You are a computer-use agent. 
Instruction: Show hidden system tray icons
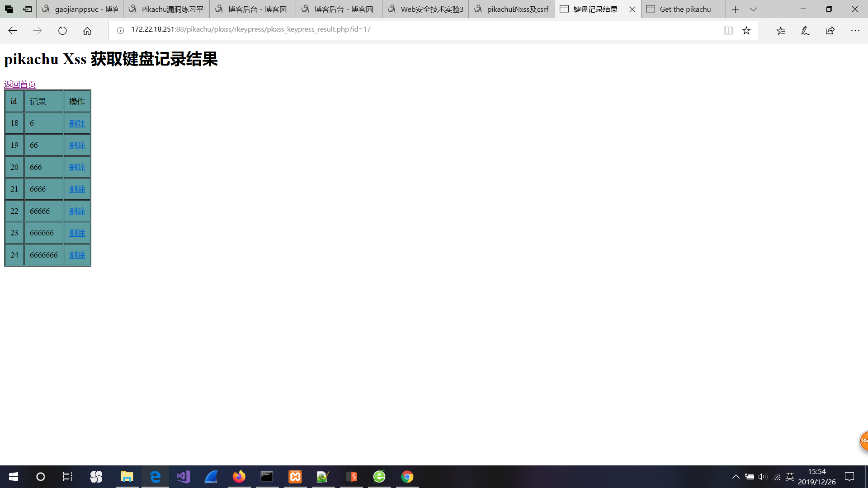pos(736,477)
